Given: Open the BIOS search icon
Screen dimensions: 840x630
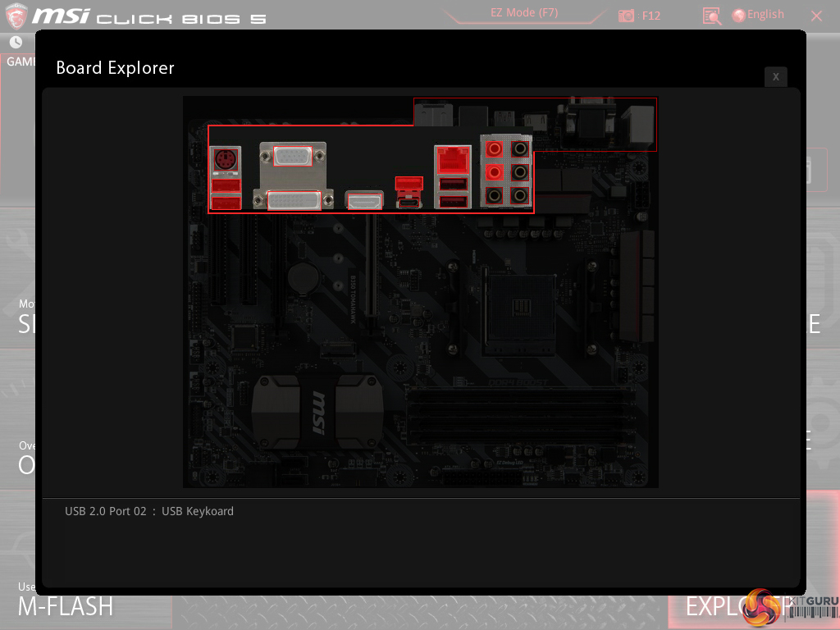Looking at the screenshot, I should (x=712, y=16).
